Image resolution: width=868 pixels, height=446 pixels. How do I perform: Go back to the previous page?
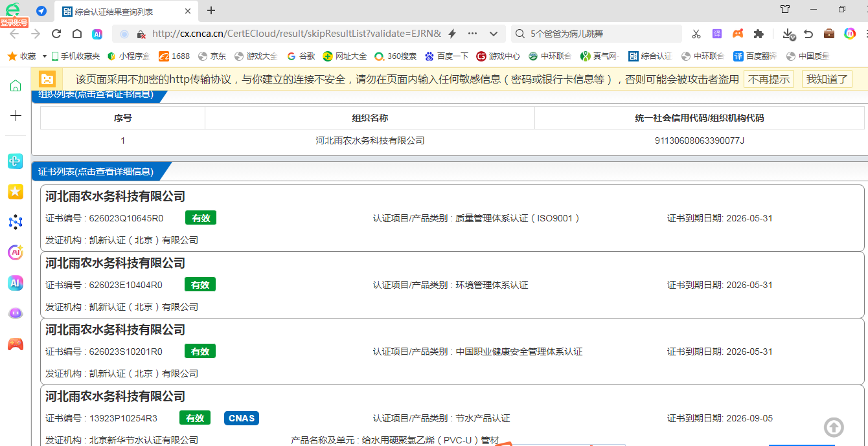(x=14, y=34)
